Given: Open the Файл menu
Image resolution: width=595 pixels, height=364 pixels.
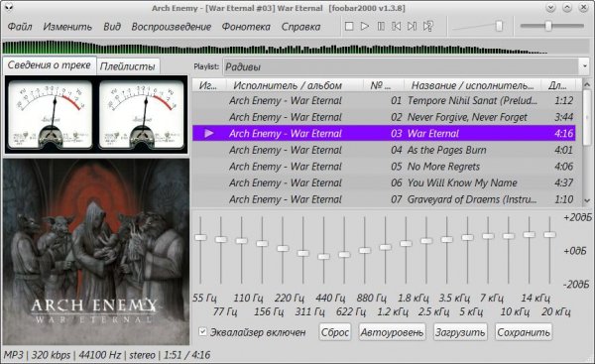Looking at the screenshot, I should (x=20, y=27).
